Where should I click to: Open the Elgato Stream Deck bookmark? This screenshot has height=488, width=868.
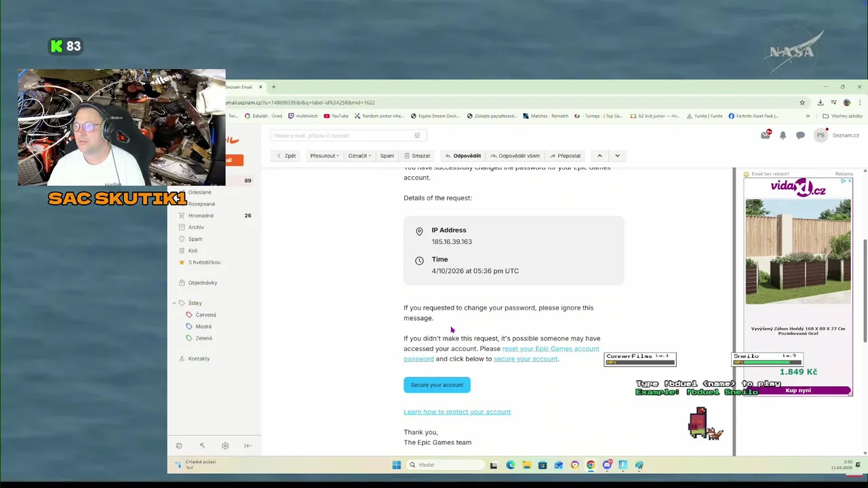point(436,116)
